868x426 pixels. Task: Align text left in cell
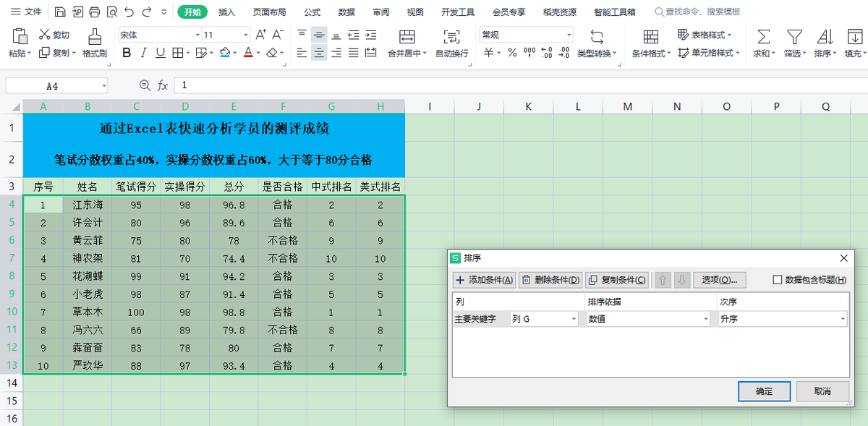click(x=302, y=53)
